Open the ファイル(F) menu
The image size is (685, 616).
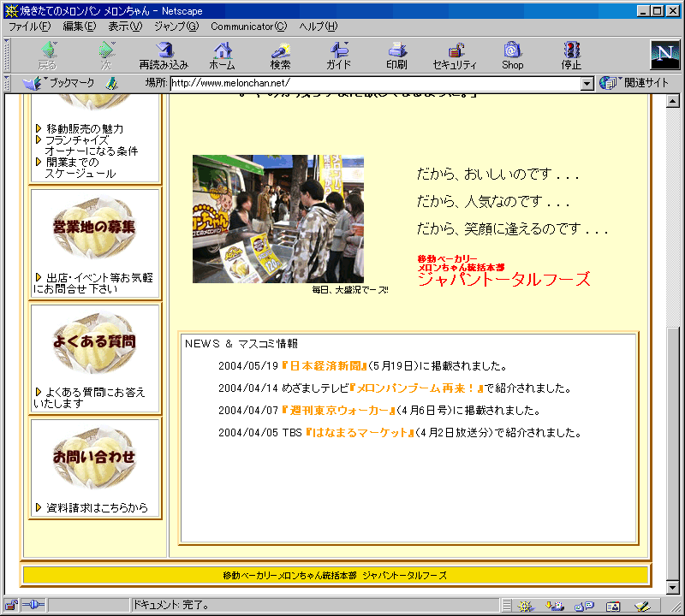(x=30, y=27)
